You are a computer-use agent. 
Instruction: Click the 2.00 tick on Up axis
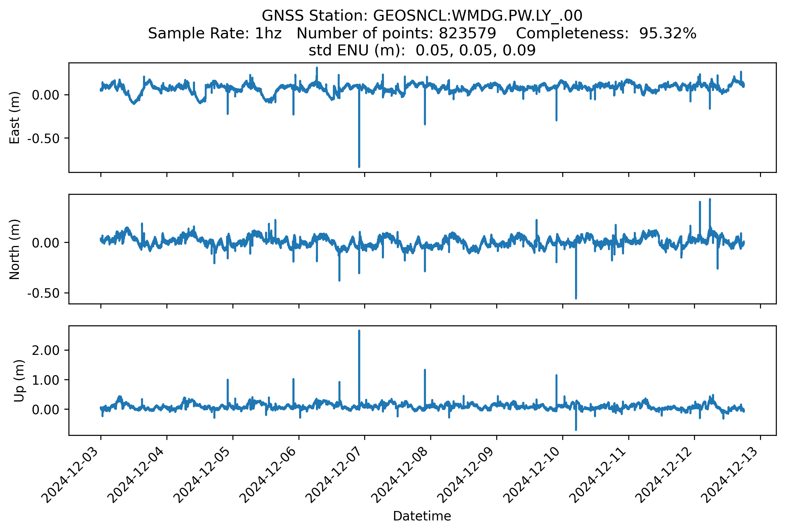46,350
